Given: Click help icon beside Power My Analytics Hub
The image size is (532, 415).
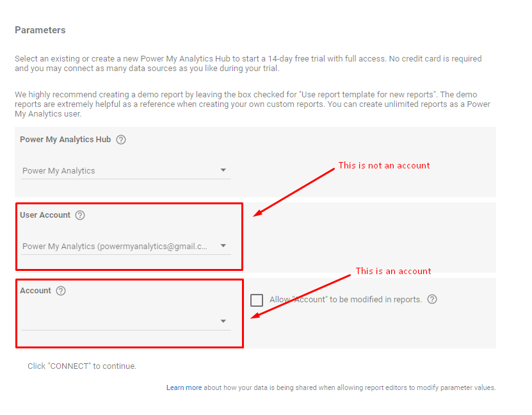Looking at the screenshot, I should click(121, 140).
